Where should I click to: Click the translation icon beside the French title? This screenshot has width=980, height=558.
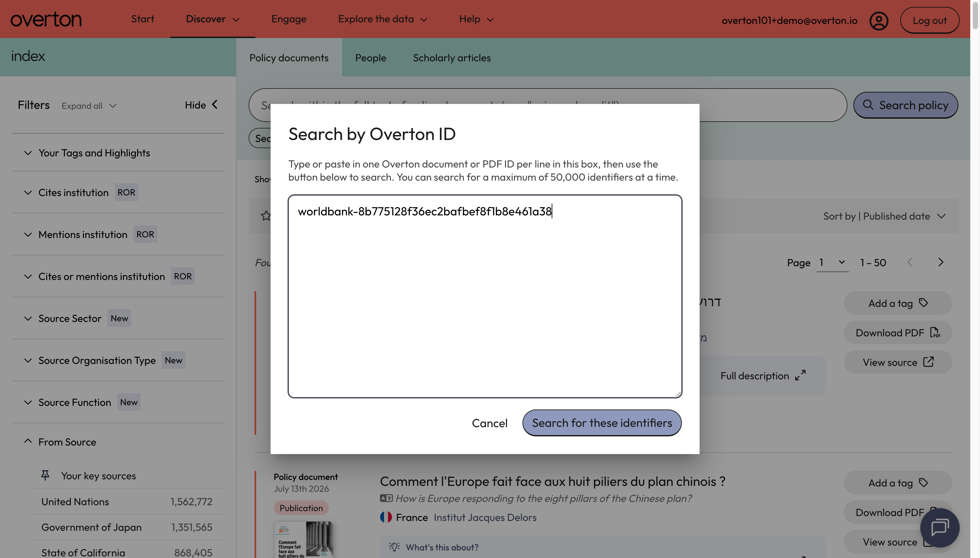point(386,498)
